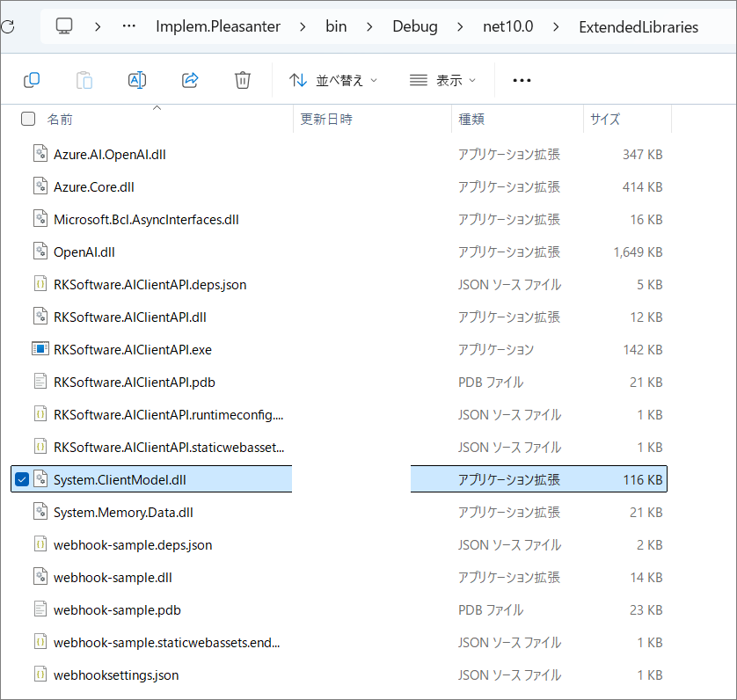Open the 表示 view dropdown
The width and height of the screenshot is (737, 700).
point(442,80)
